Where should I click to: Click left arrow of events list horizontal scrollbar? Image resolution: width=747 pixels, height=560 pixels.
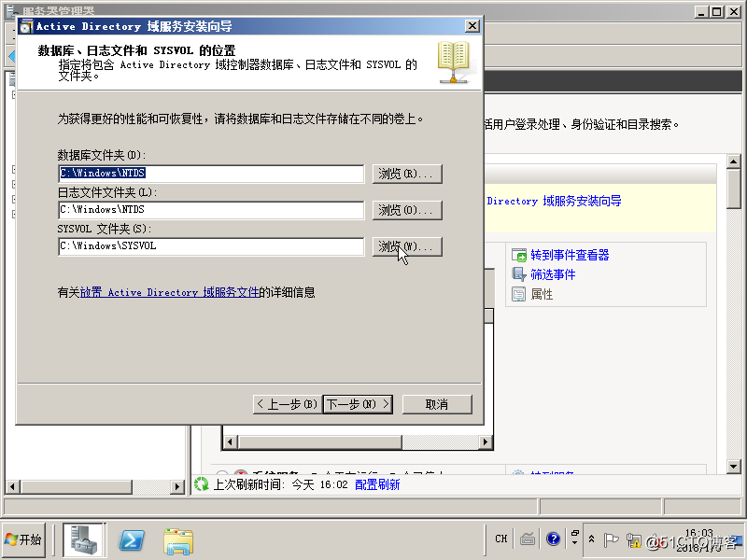point(230,441)
